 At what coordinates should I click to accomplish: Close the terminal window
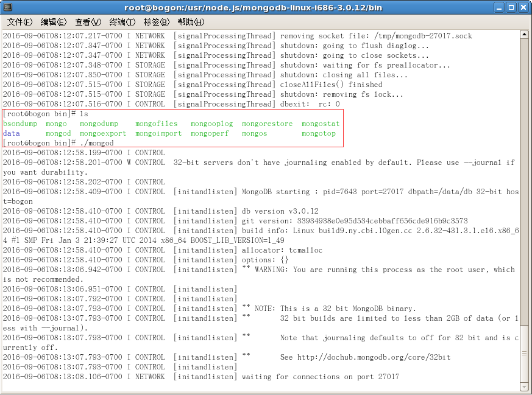tap(523, 7)
